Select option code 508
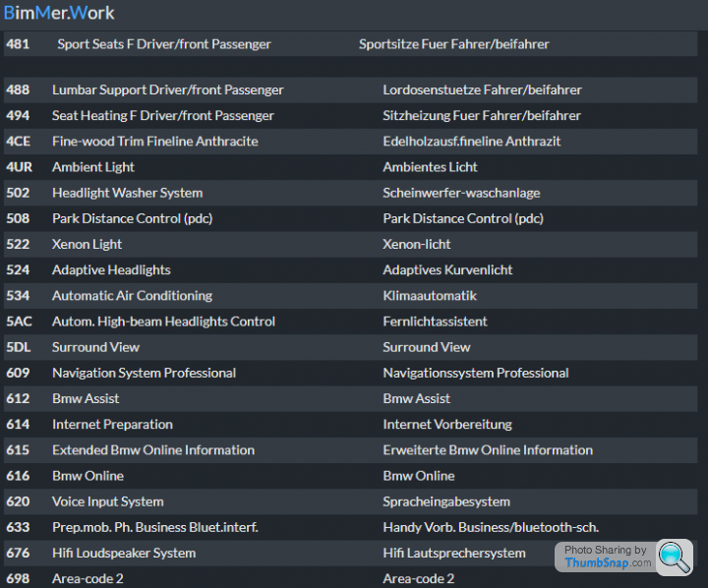 [18, 218]
